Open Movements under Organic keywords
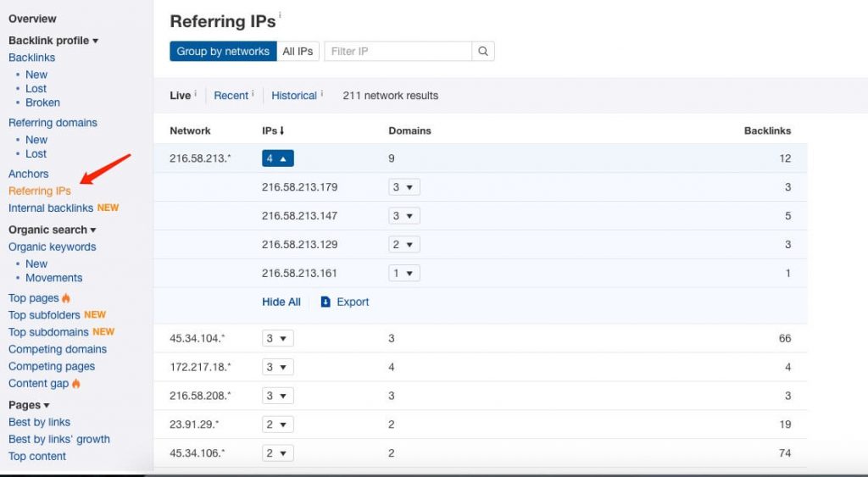Screen dimensions: 868x477 53,278
